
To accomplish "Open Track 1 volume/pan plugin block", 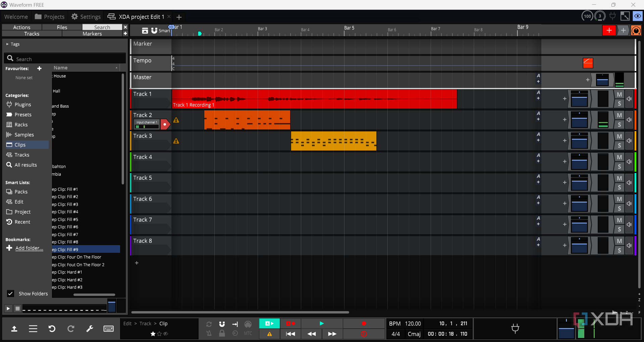I will 579,99.
